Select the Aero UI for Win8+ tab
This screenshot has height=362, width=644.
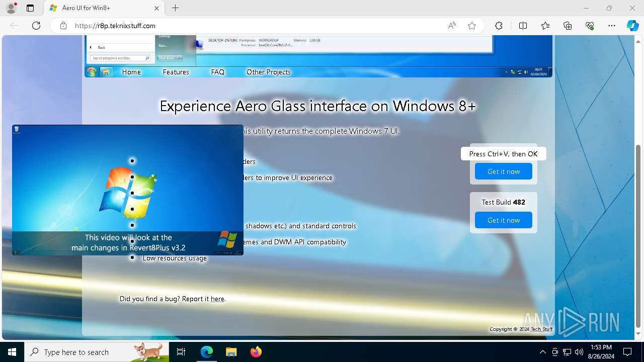tap(104, 8)
